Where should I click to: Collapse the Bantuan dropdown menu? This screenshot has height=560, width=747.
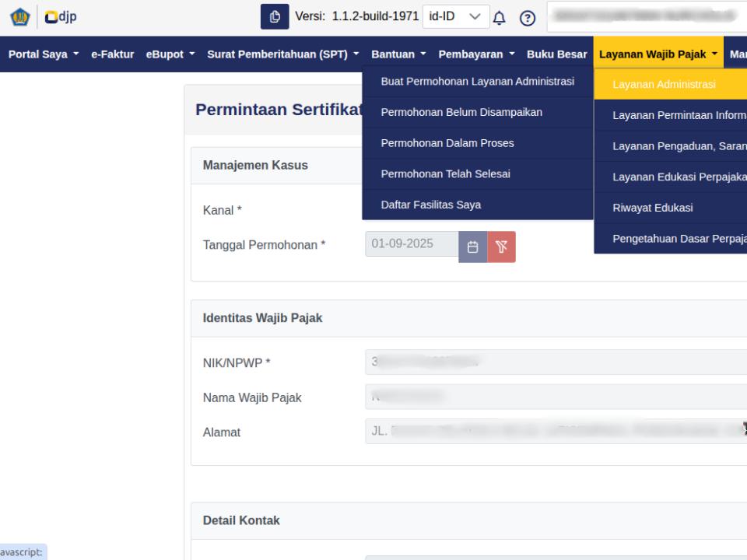pos(398,54)
